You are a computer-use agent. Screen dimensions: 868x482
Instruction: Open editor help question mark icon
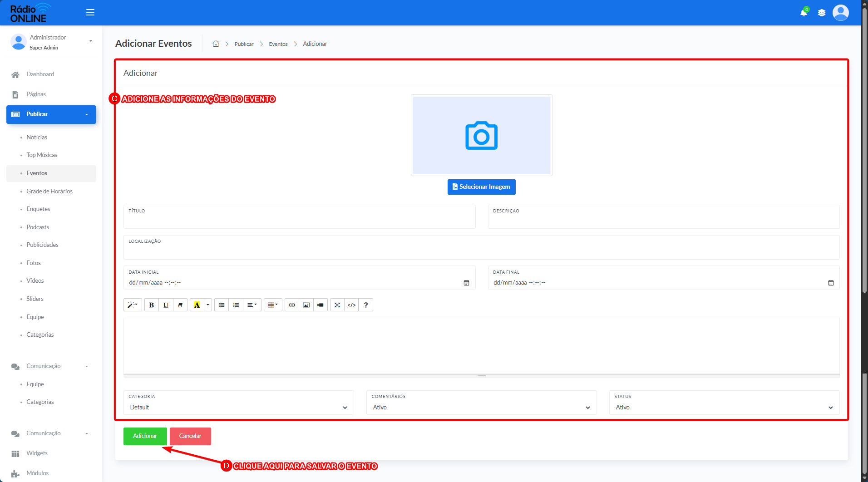click(x=366, y=305)
